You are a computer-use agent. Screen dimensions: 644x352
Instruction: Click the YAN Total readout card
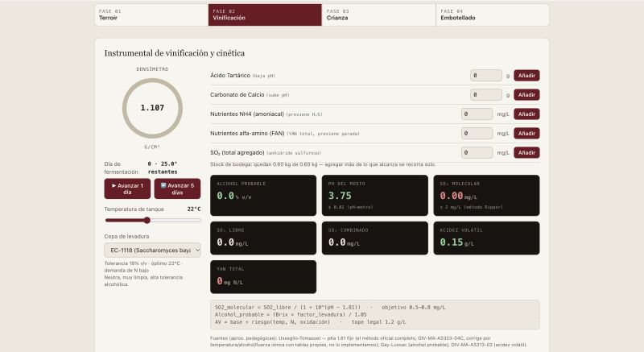[263, 277]
